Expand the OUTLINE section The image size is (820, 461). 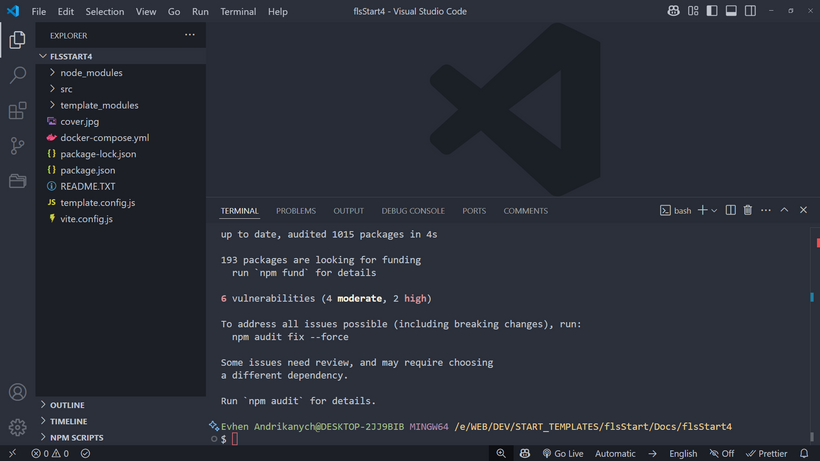click(x=67, y=405)
